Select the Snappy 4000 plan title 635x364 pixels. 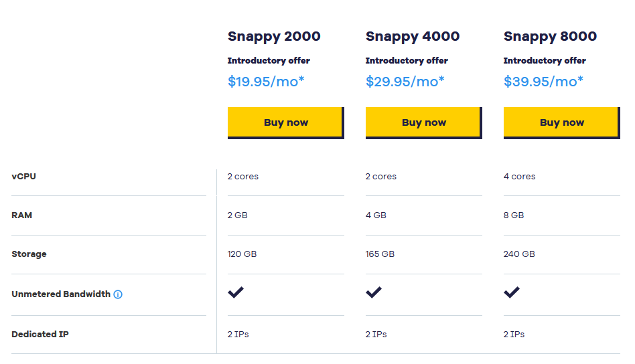(413, 37)
